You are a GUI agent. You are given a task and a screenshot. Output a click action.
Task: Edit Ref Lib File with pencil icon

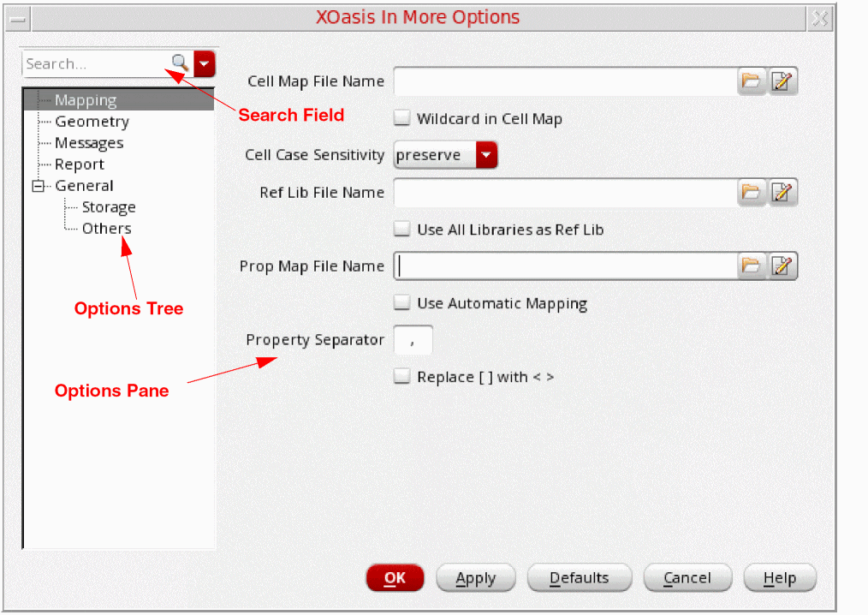coord(782,192)
